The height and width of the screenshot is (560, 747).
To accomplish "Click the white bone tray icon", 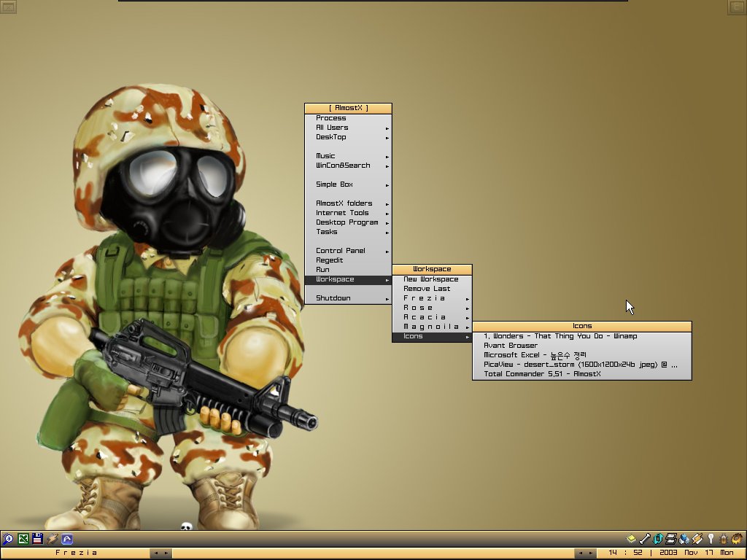I will click(645, 539).
